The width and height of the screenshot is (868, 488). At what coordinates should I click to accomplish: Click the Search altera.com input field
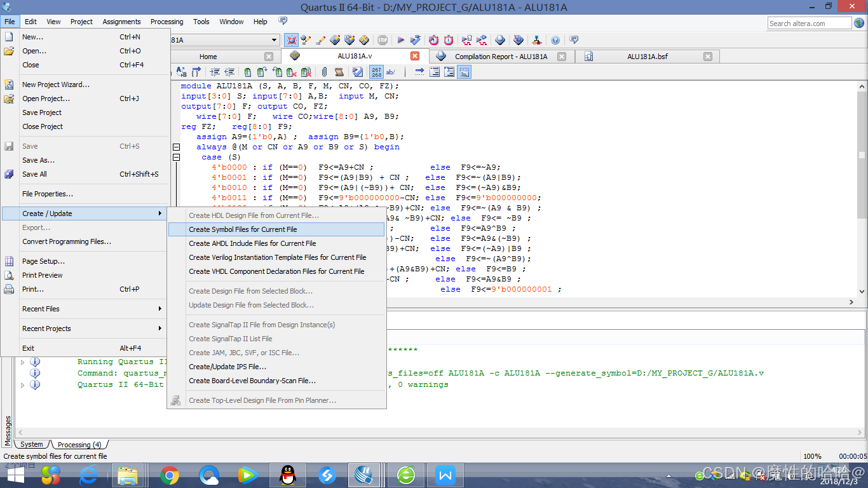click(x=808, y=24)
